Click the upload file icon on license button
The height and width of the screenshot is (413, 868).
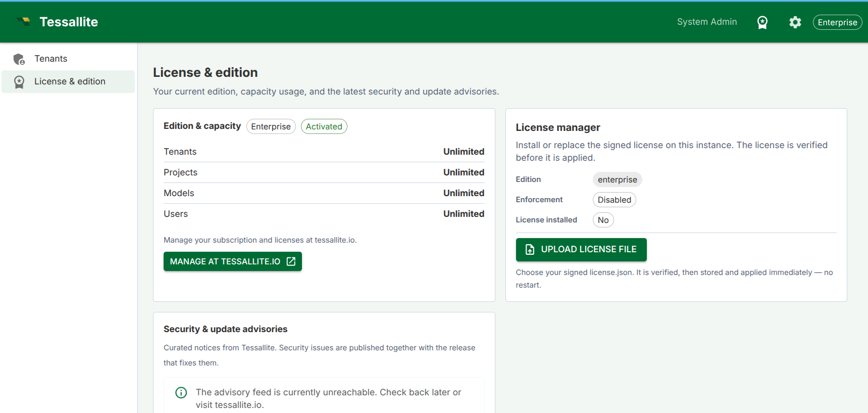(530, 250)
